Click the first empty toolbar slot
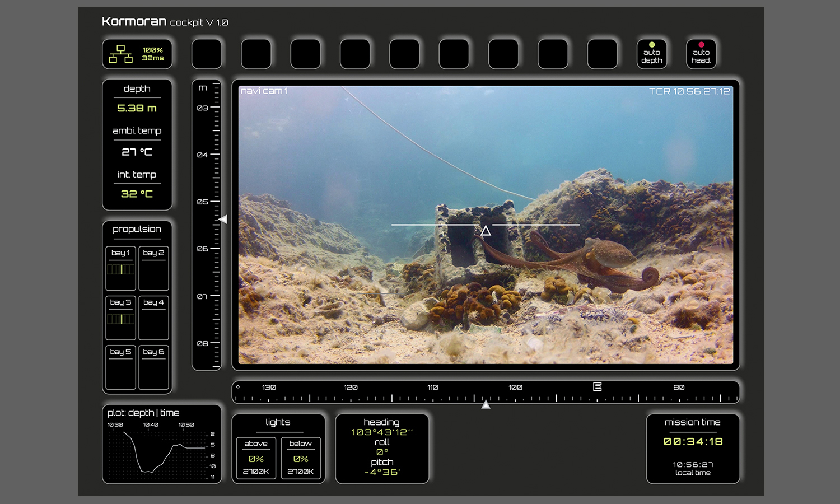This screenshot has height=504, width=840. (x=207, y=54)
